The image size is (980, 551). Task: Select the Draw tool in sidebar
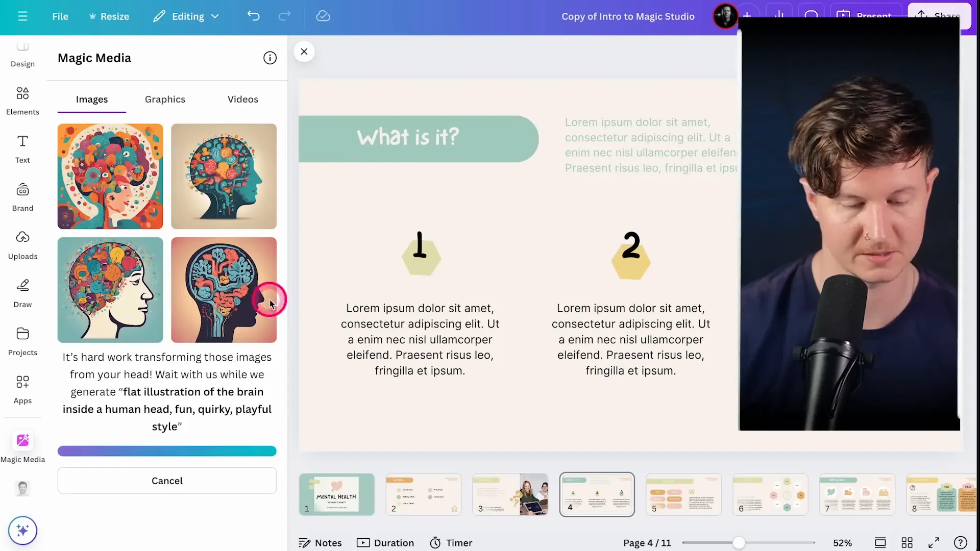pos(22,293)
